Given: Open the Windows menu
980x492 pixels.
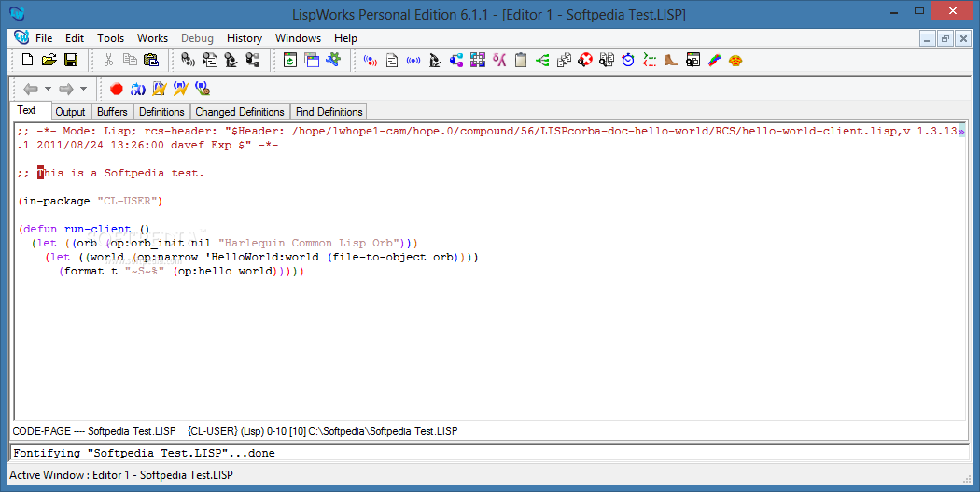Looking at the screenshot, I should [x=298, y=38].
